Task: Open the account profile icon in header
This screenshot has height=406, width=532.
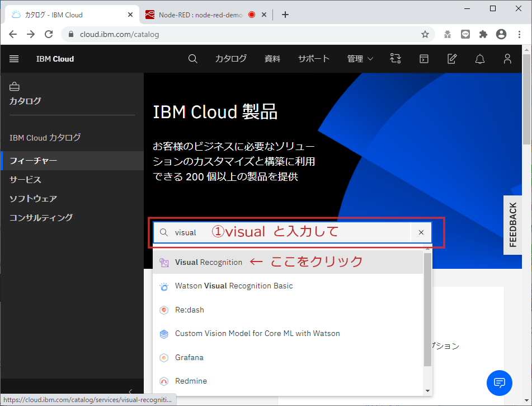Action: tap(507, 58)
